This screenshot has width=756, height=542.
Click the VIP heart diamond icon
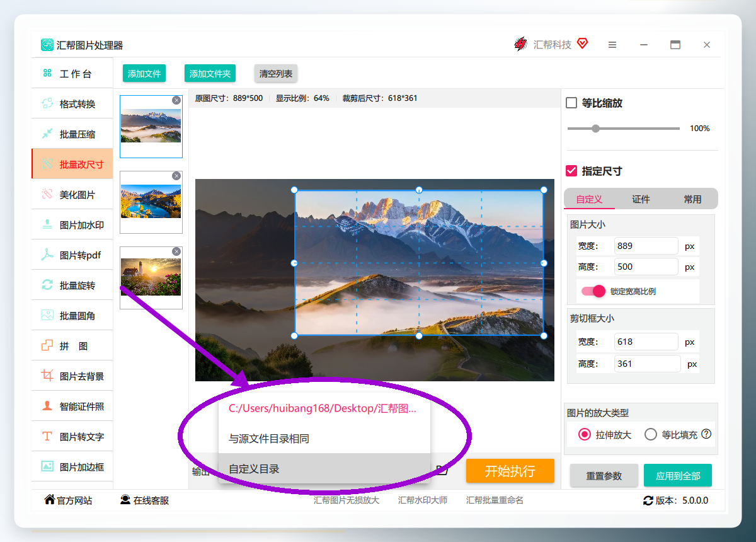pyautogui.click(x=583, y=44)
